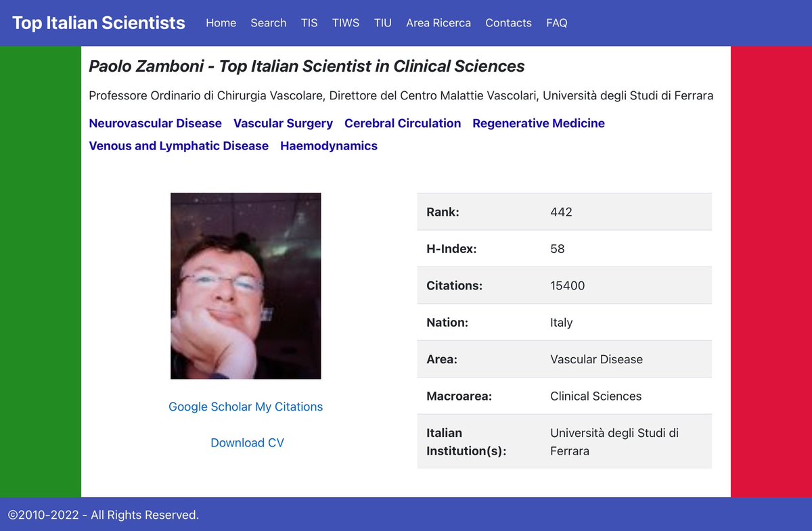
Task: Open the Contacts page
Action: [508, 22]
